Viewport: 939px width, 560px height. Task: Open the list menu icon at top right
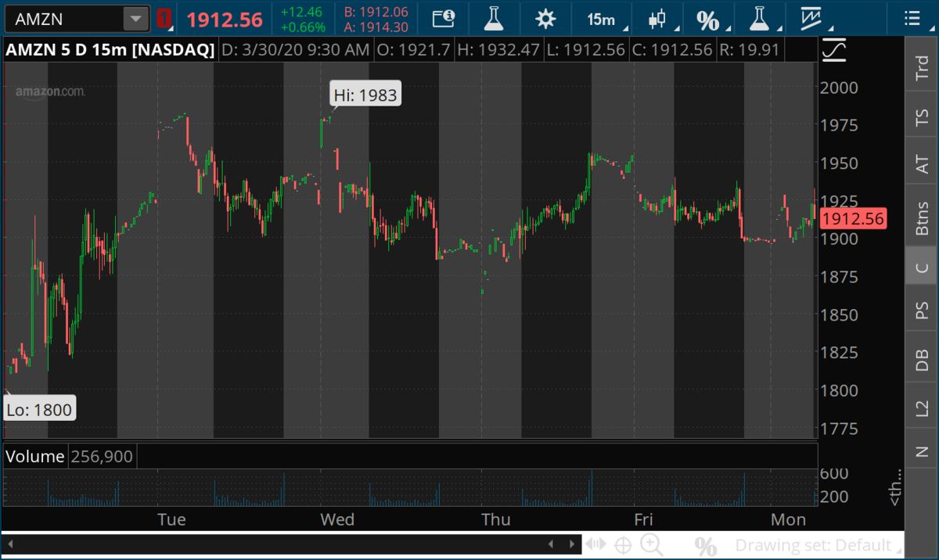click(x=912, y=18)
